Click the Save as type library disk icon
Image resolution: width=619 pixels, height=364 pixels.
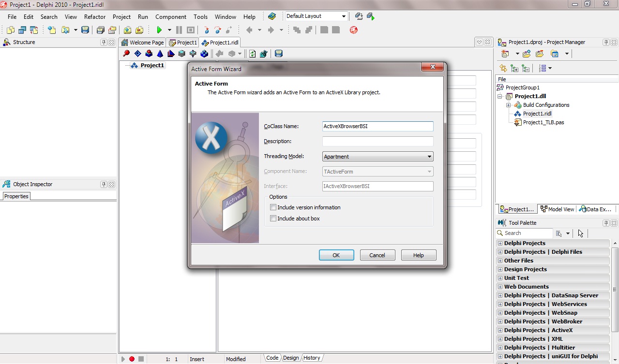pos(279,54)
